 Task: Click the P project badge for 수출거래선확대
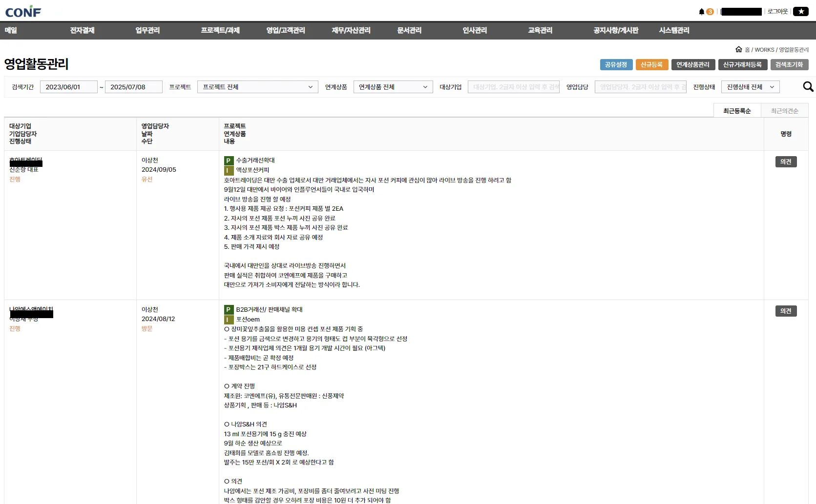click(229, 161)
